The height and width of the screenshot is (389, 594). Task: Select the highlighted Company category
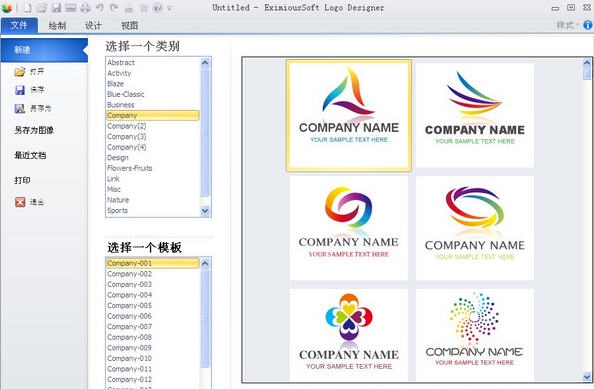click(153, 116)
